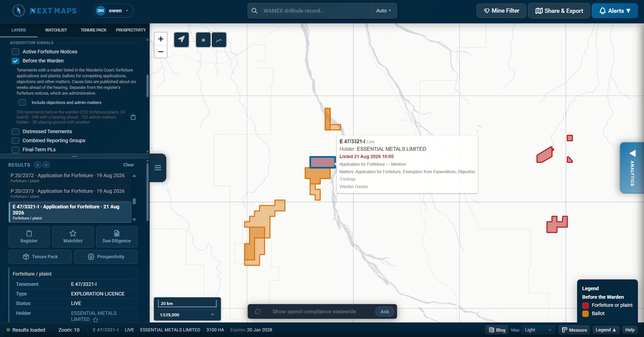
Task: Open Tenure Pack for the tenement
Action: [40, 257]
